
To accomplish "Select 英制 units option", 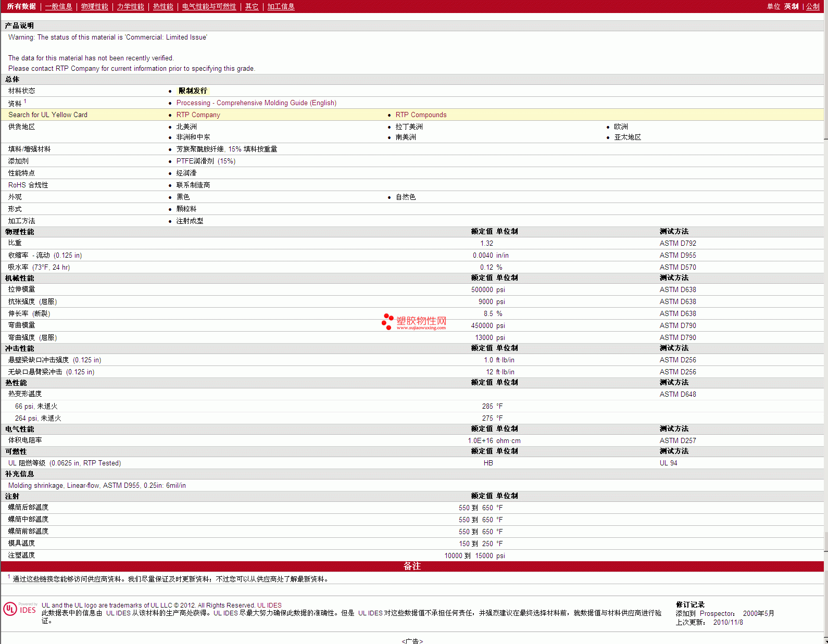I will (791, 6).
